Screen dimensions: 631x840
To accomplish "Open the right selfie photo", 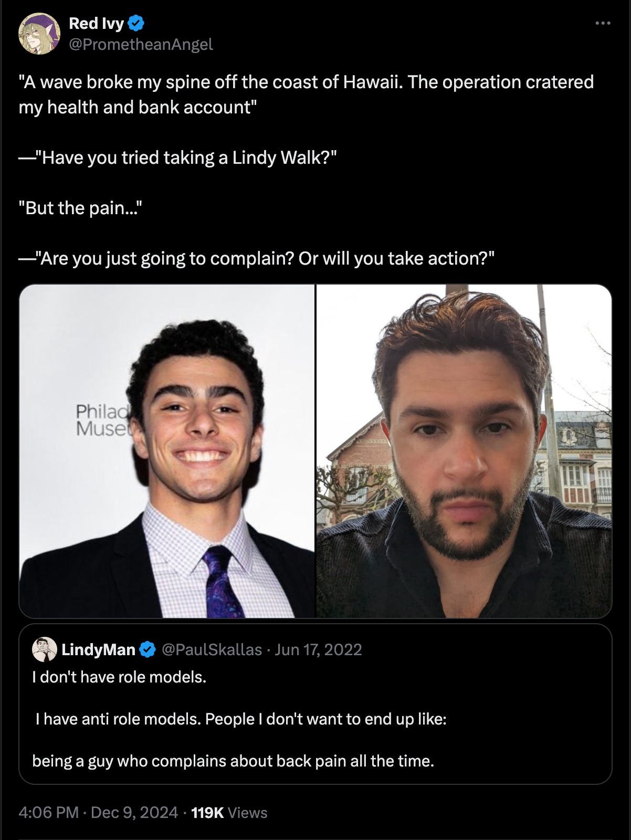I will pyautogui.click(x=464, y=451).
